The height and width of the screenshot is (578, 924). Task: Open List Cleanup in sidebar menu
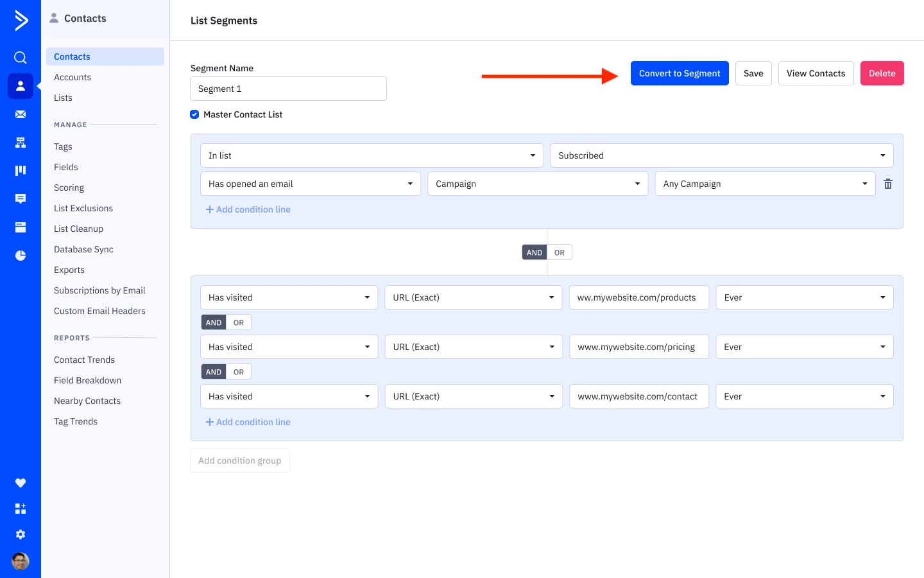coord(78,229)
